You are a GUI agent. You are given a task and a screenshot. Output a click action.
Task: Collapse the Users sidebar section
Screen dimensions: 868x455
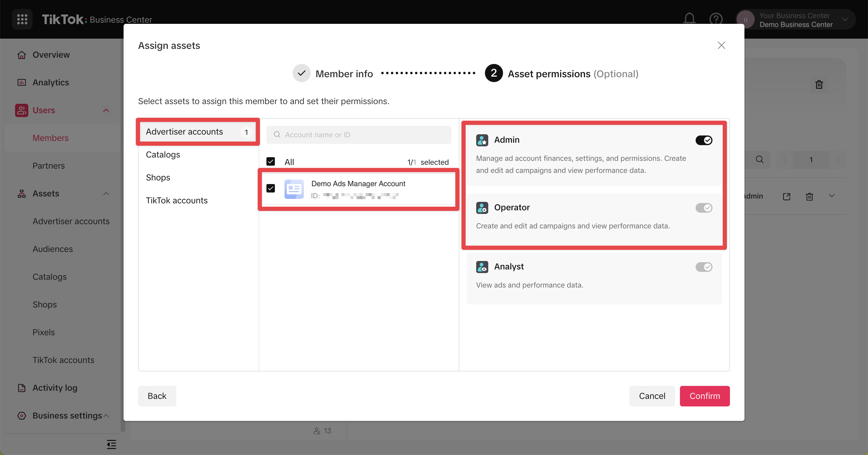click(106, 110)
